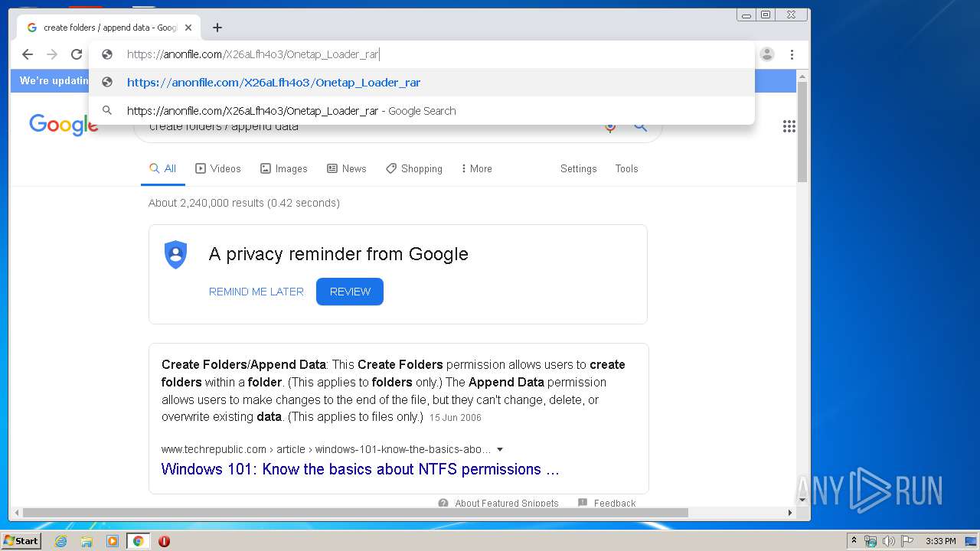This screenshot has width=980, height=551.
Task: Switch to the Videos results tab
Action: click(x=218, y=168)
